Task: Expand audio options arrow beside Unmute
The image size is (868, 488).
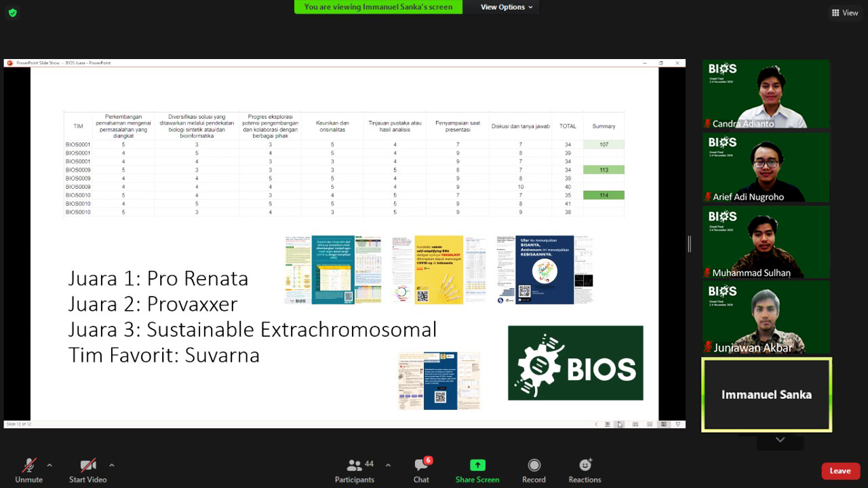Action: pyautogui.click(x=50, y=466)
